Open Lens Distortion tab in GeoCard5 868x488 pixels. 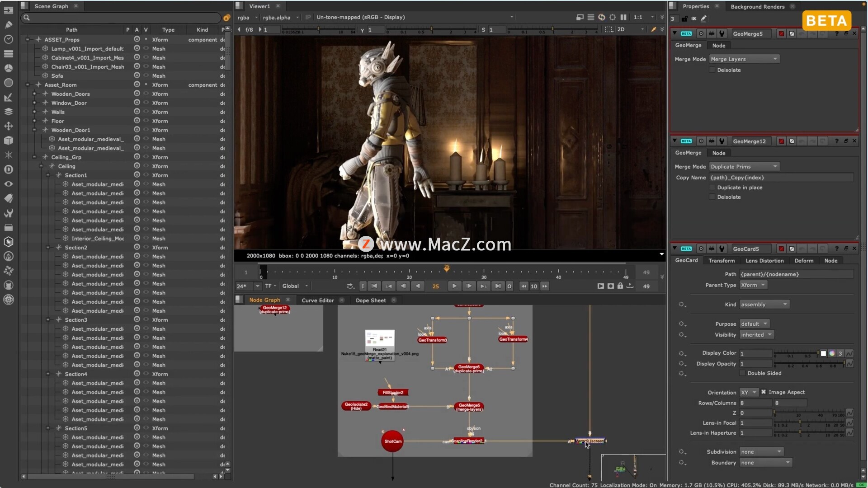764,261
